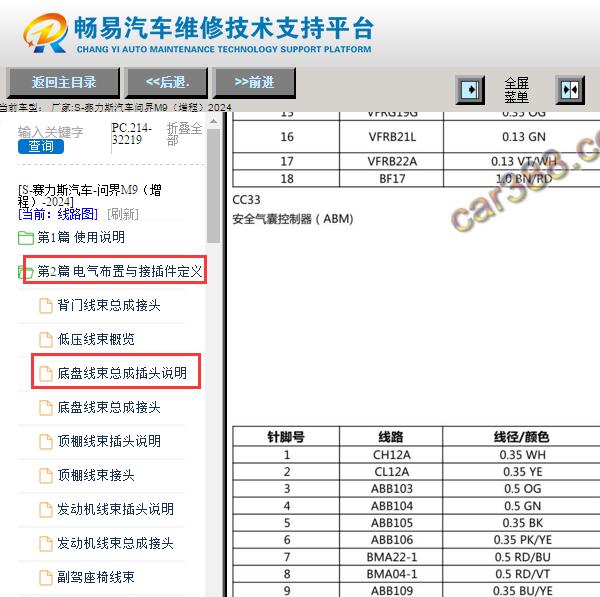Click the 0.5 RD/VT color cell
Image resolution: width=600 pixels, height=597 pixels.
[x=522, y=574]
